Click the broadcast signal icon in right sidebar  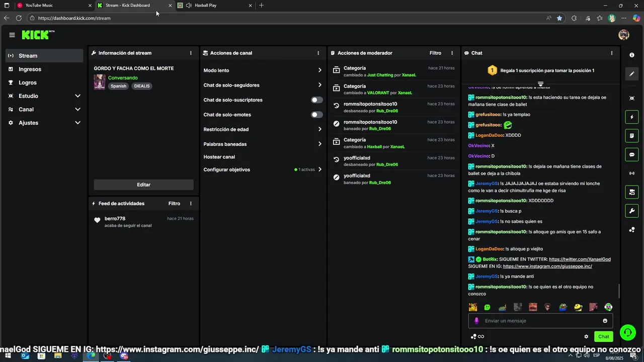coord(632,173)
